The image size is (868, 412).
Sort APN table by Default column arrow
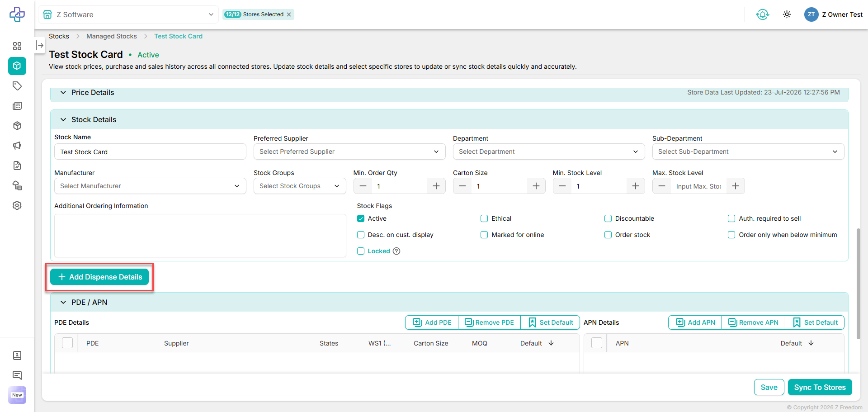pyautogui.click(x=811, y=343)
